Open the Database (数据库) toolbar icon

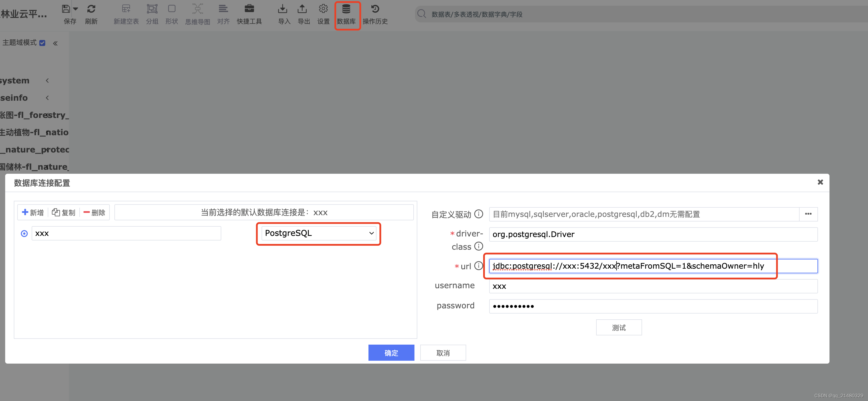click(x=346, y=9)
